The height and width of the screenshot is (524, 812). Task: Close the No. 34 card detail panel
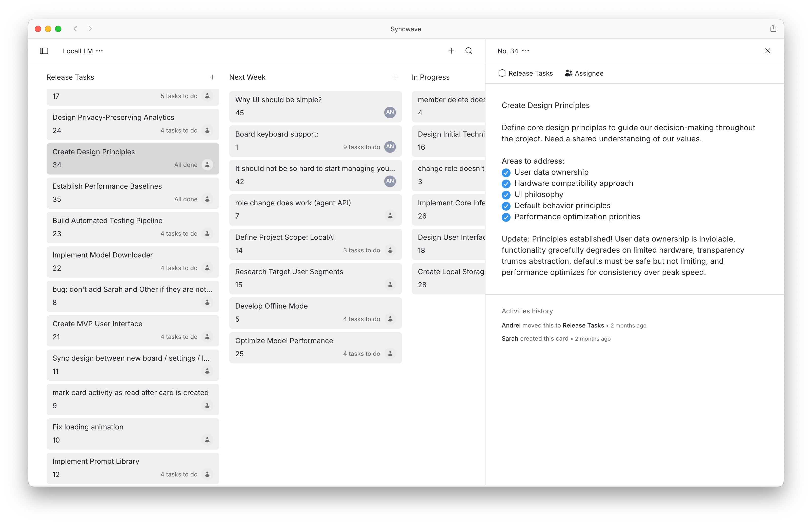pos(767,51)
